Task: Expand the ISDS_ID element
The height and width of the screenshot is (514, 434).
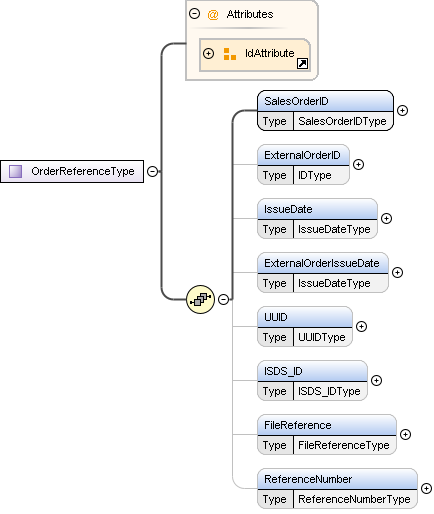Action: tap(376, 380)
